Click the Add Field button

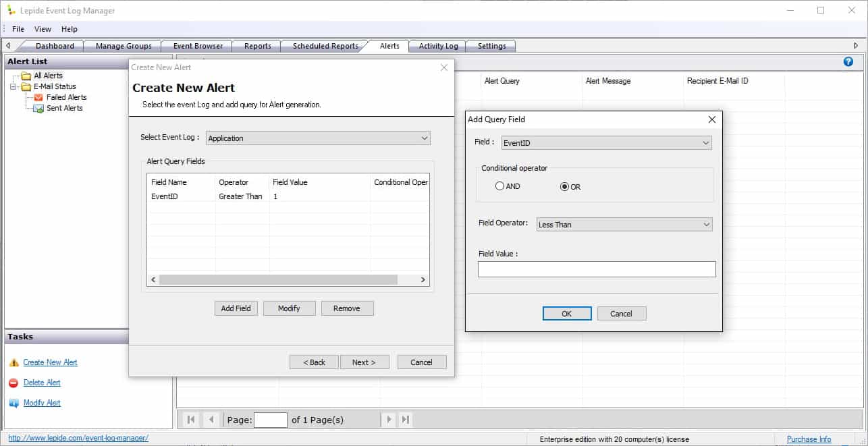pos(236,308)
